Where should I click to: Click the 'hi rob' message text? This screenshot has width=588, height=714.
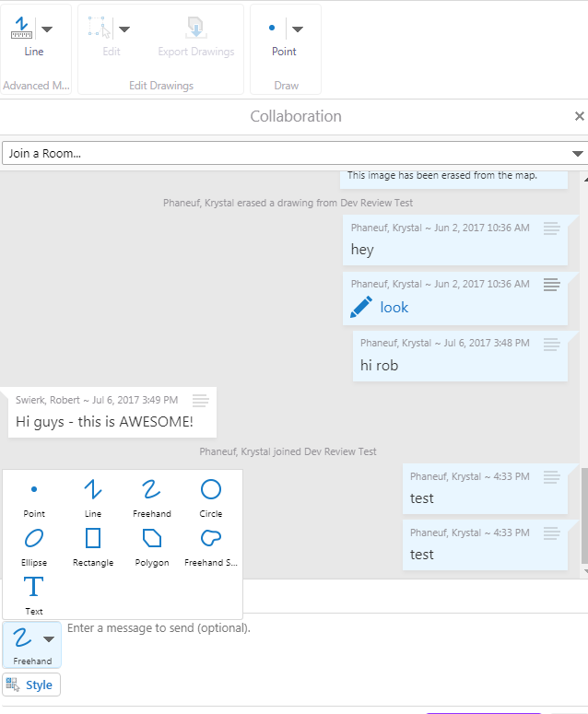[379, 365]
